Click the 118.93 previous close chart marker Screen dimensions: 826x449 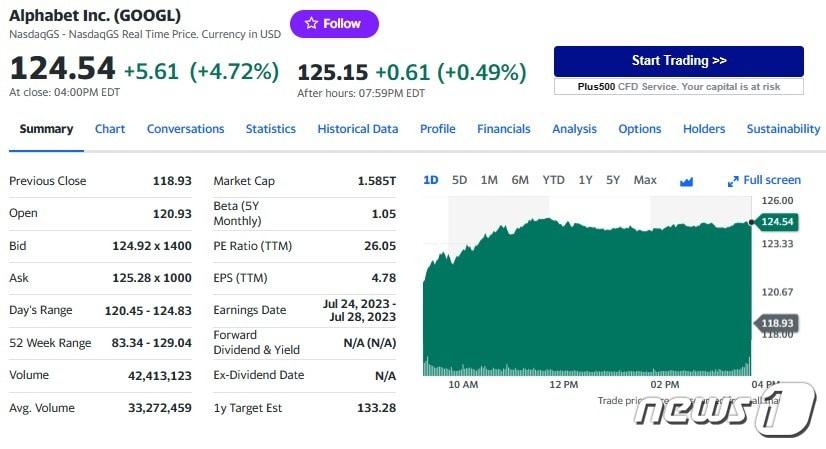click(x=776, y=323)
